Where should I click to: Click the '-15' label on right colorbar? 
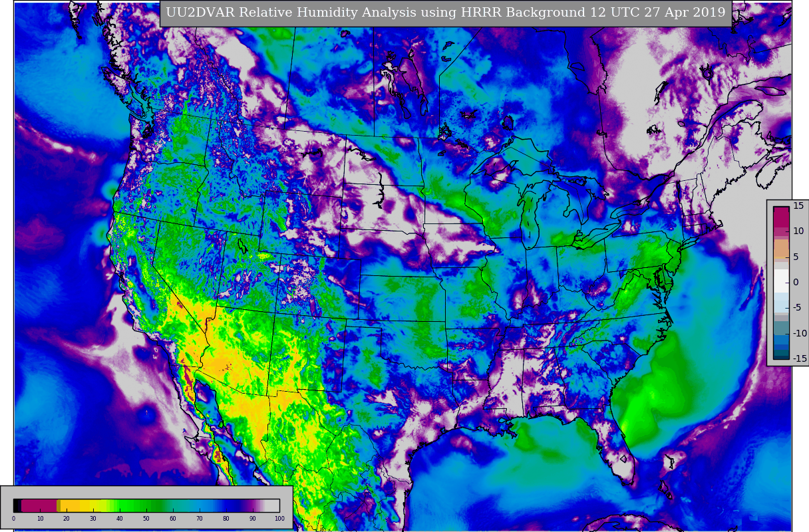point(800,358)
